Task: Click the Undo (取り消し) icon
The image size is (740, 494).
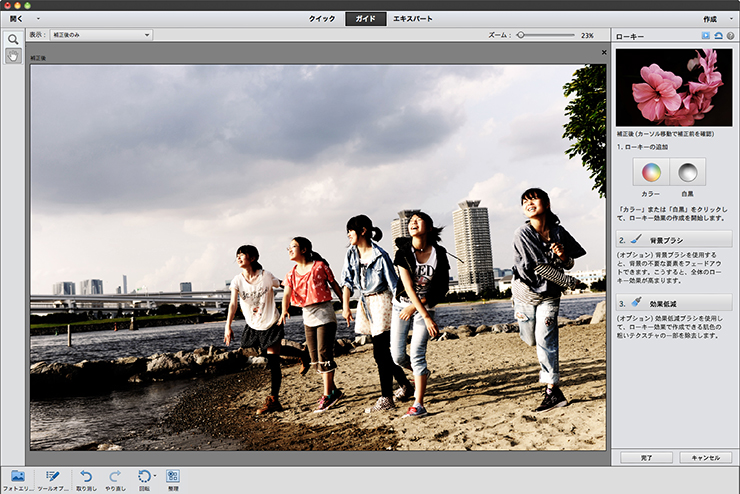Action: click(x=86, y=476)
